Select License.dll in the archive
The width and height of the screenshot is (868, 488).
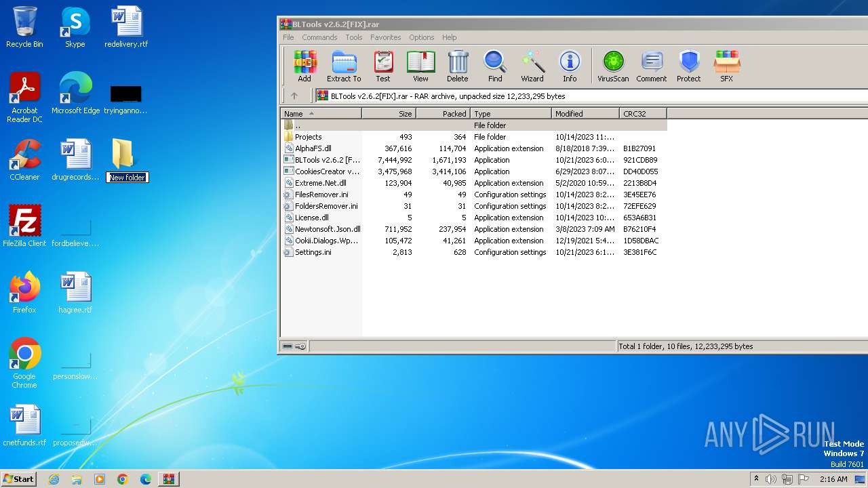pyautogui.click(x=474, y=218)
